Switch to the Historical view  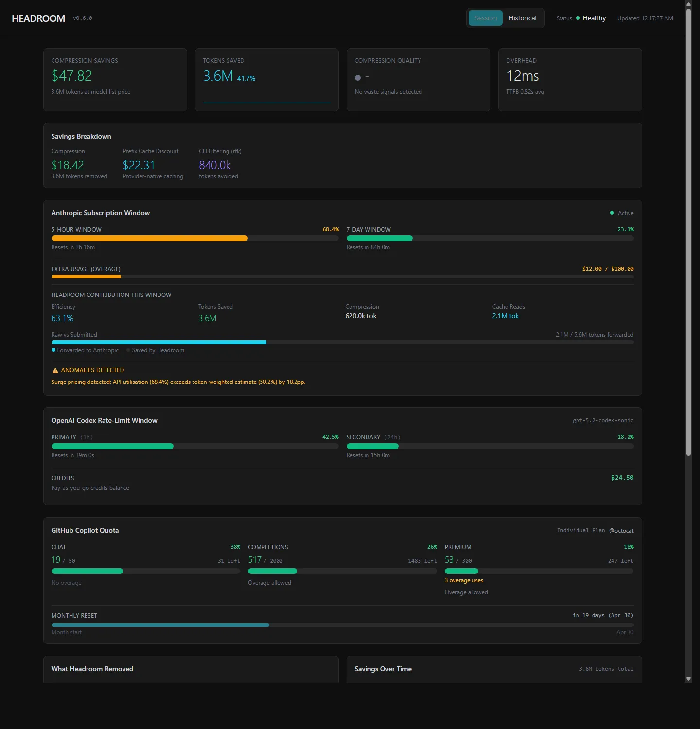pyautogui.click(x=523, y=18)
